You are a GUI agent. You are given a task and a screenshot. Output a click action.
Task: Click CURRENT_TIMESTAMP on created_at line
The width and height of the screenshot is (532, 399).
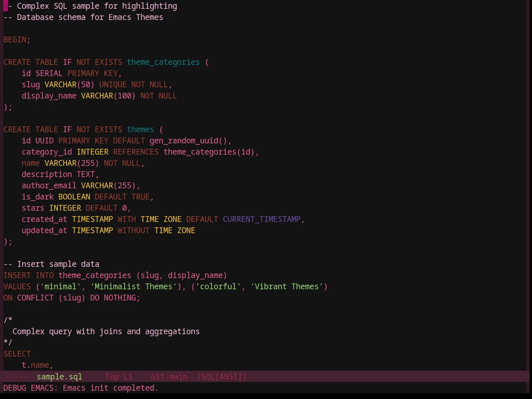point(262,219)
